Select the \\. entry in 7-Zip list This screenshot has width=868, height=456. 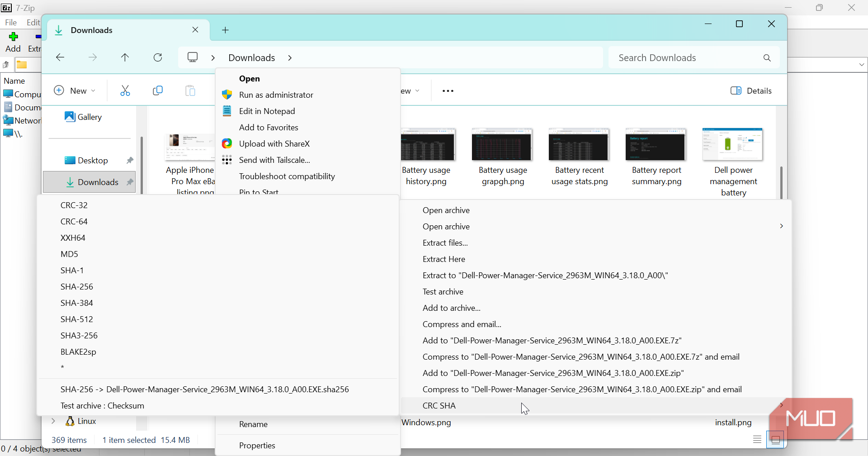13,133
